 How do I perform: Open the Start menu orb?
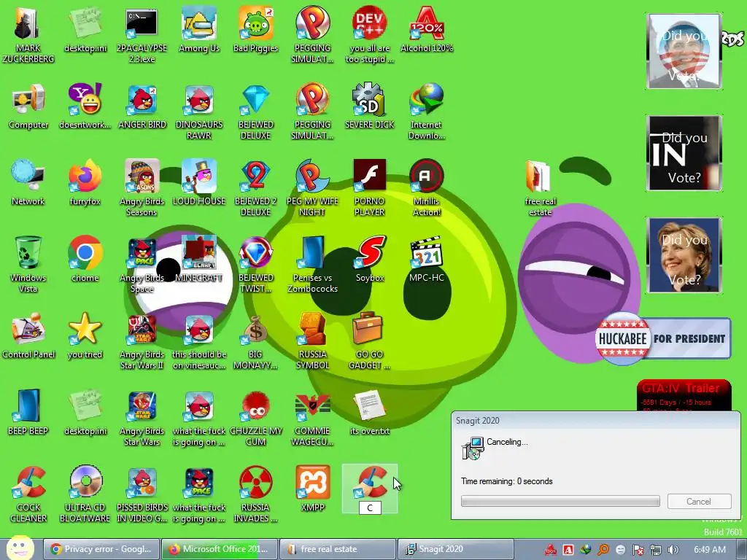point(20,548)
